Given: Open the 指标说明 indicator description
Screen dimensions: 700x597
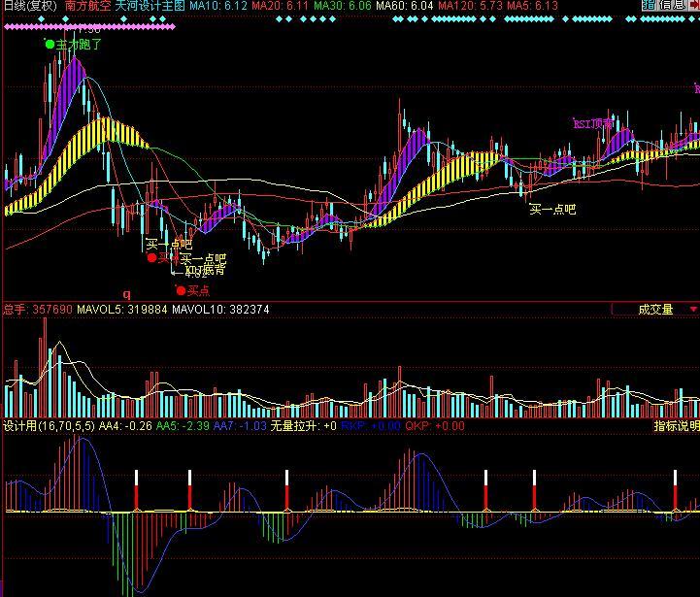Looking at the screenshot, I should [676, 425].
